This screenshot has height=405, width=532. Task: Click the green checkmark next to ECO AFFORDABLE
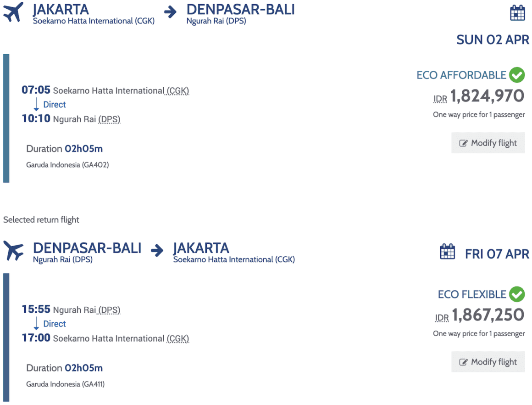517,75
